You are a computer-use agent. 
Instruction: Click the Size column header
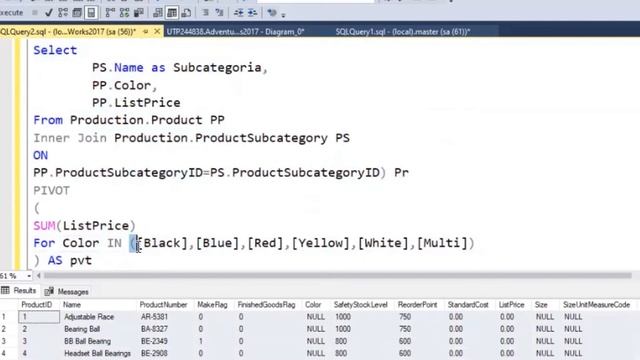click(541, 305)
